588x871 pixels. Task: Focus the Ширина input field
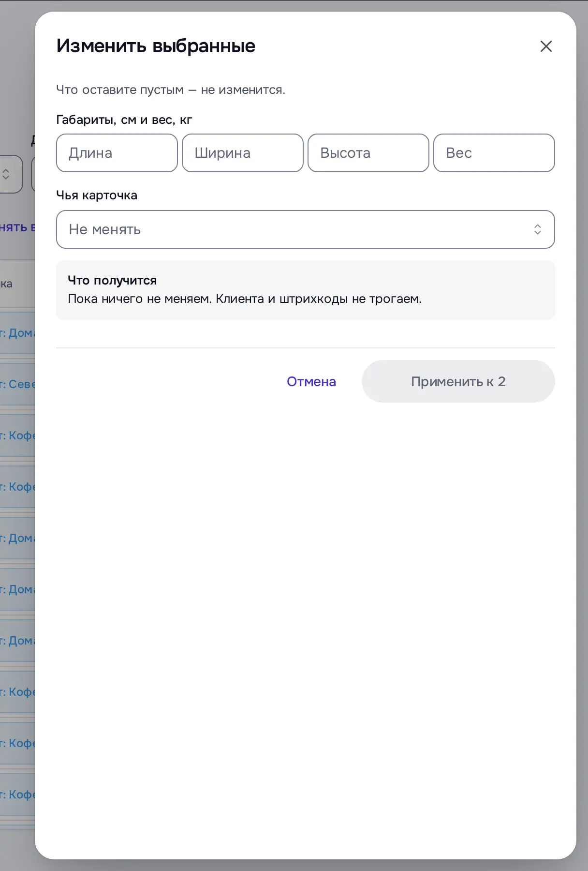coord(243,153)
